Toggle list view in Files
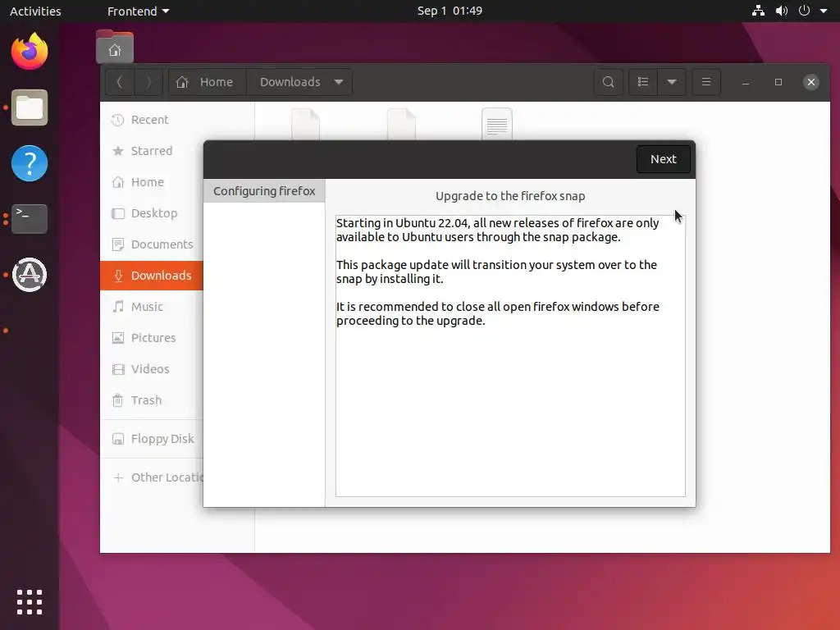 pos(643,82)
